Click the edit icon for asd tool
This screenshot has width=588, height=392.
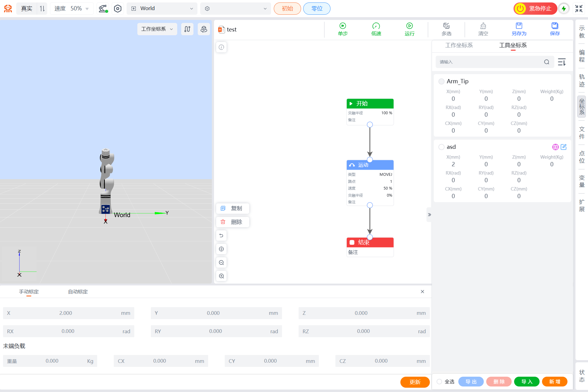563,147
